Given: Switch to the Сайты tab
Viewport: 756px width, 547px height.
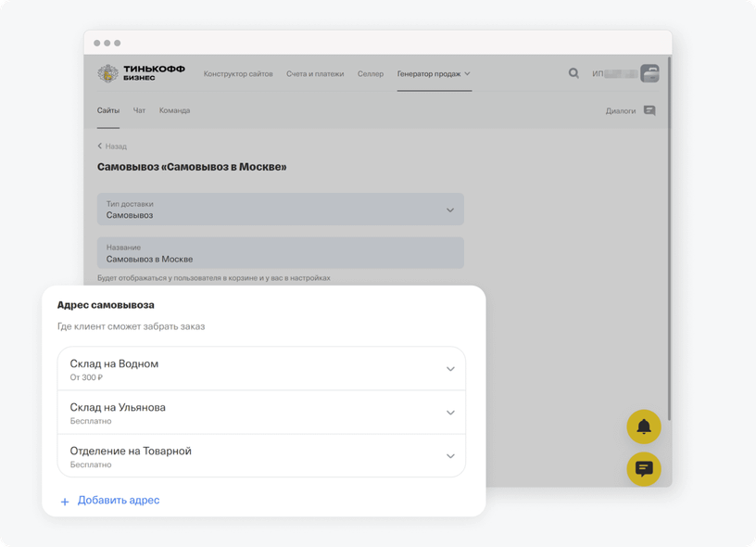Looking at the screenshot, I should [108, 110].
